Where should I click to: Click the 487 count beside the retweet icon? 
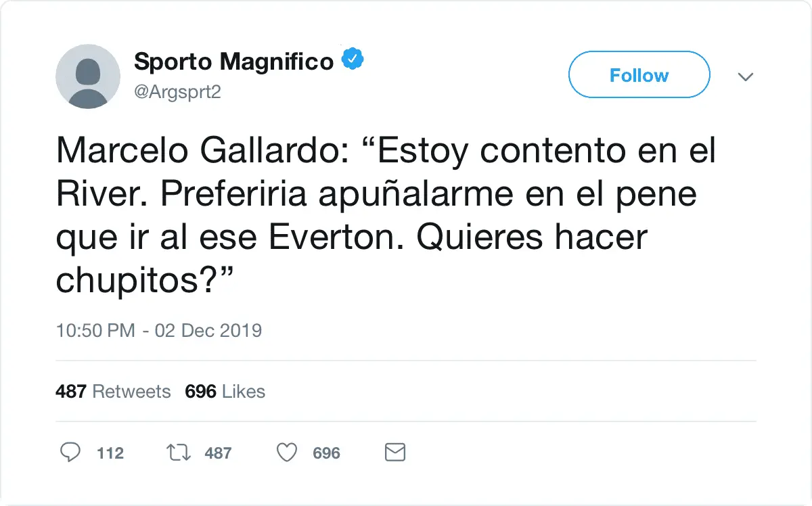218,453
